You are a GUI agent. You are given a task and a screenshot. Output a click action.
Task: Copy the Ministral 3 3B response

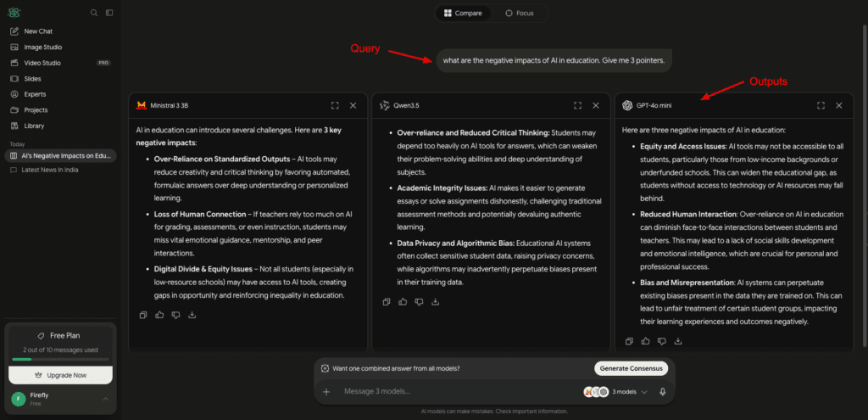[x=143, y=315]
